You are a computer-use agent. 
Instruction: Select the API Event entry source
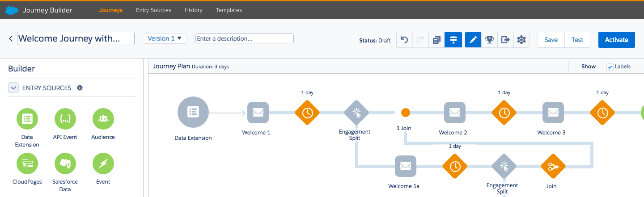(x=65, y=119)
